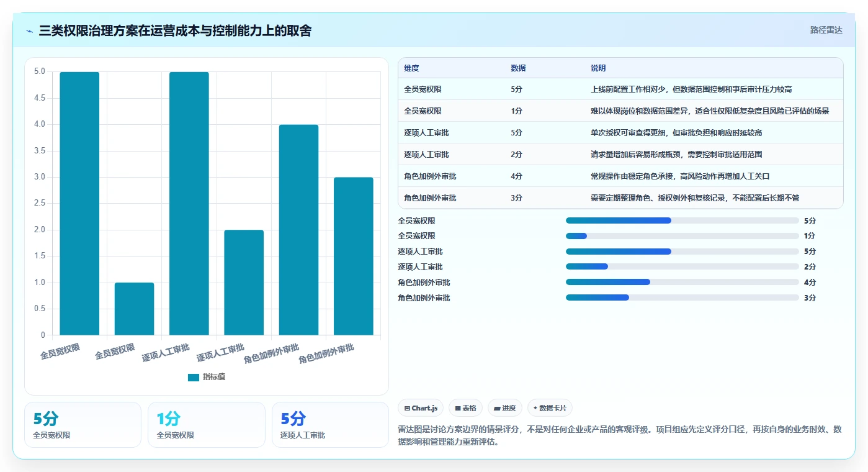Screen dimensions: 868x472
Task: Click the 角色加例外审批 chart bar reaching 3.0
Action: 354,256
